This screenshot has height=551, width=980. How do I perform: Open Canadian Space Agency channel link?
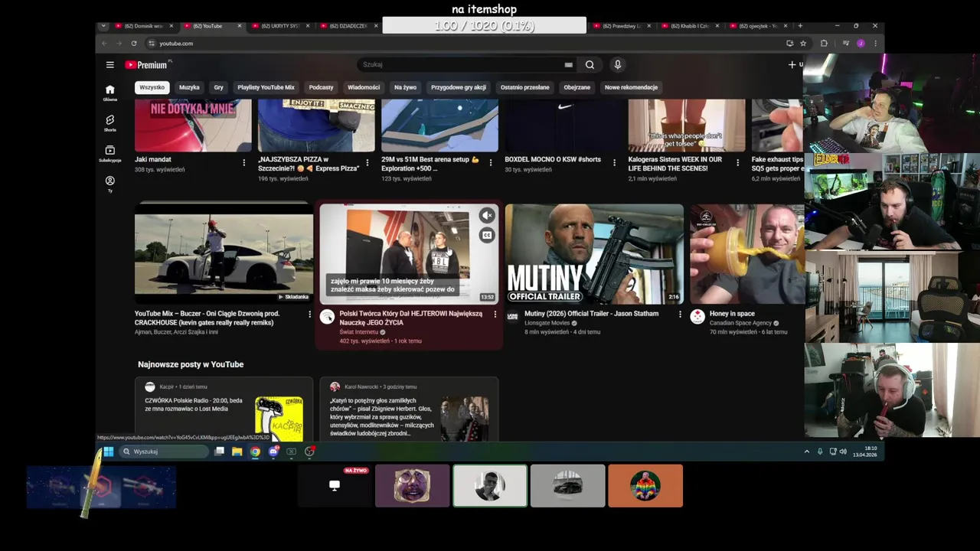pyautogui.click(x=741, y=323)
